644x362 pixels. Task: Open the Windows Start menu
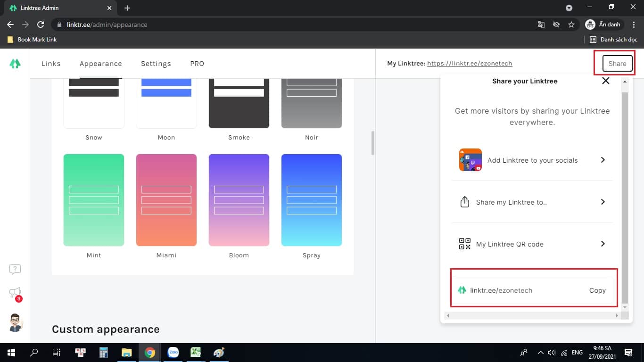[x=11, y=353]
